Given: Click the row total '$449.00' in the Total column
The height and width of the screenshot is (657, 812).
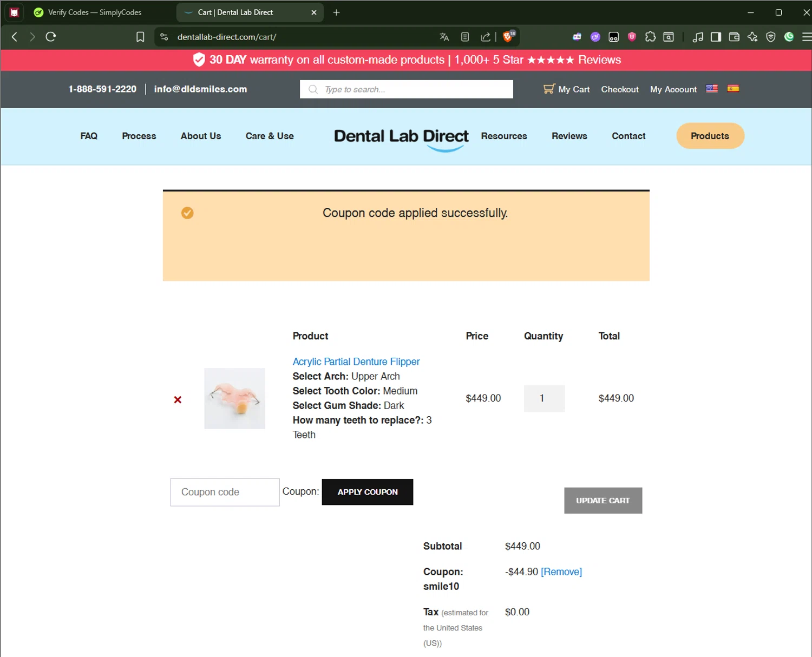Looking at the screenshot, I should 616,398.
